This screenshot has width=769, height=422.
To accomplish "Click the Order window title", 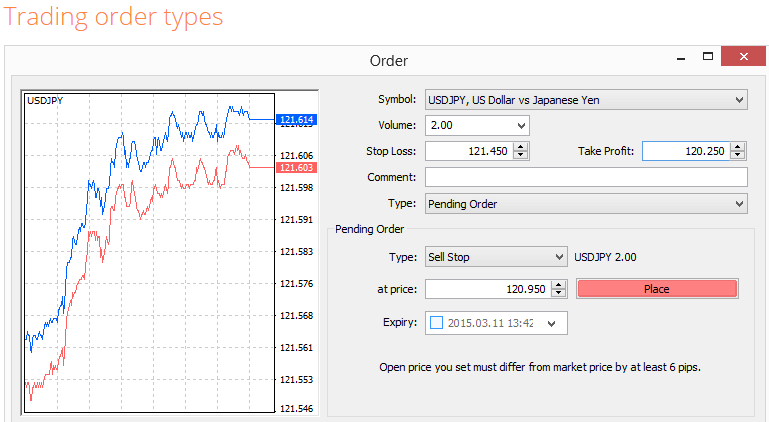I will pos(389,61).
